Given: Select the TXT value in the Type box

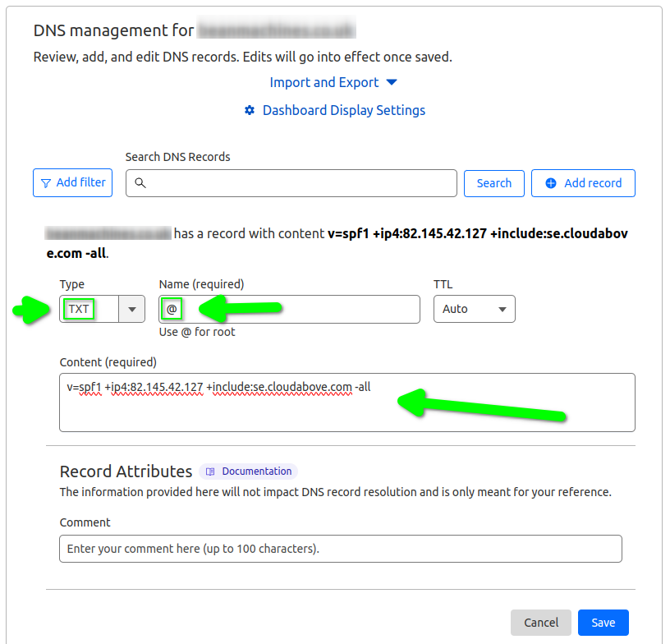Looking at the screenshot, I should click(79, 309).
